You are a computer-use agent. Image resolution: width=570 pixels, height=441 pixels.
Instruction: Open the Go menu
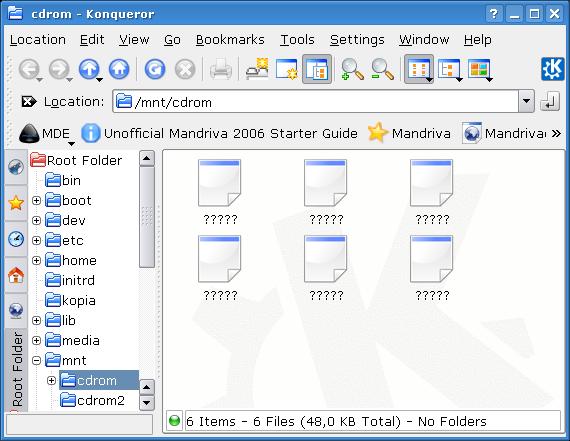point(172,40)
